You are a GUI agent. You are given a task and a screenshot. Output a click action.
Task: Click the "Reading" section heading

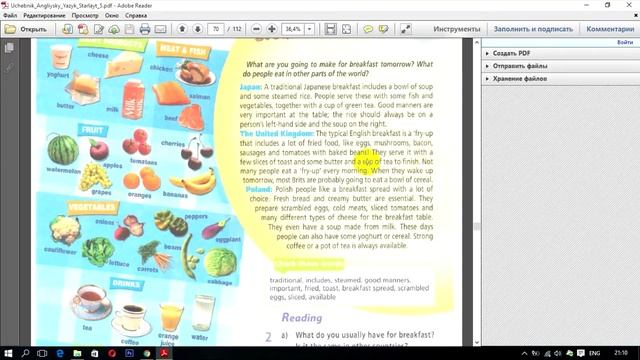click(302, 318)
